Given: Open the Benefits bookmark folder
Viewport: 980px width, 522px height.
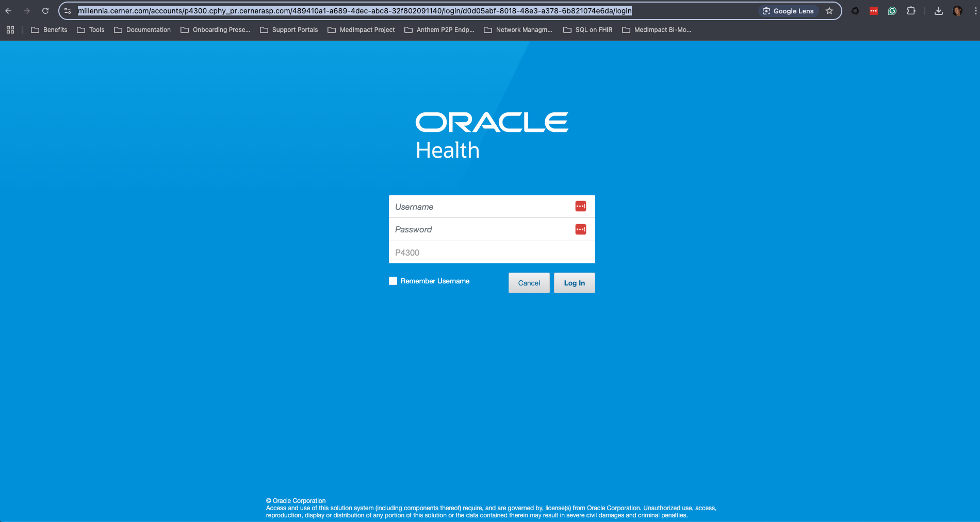Looking at the screenshot, I should (x=49, y=30).
